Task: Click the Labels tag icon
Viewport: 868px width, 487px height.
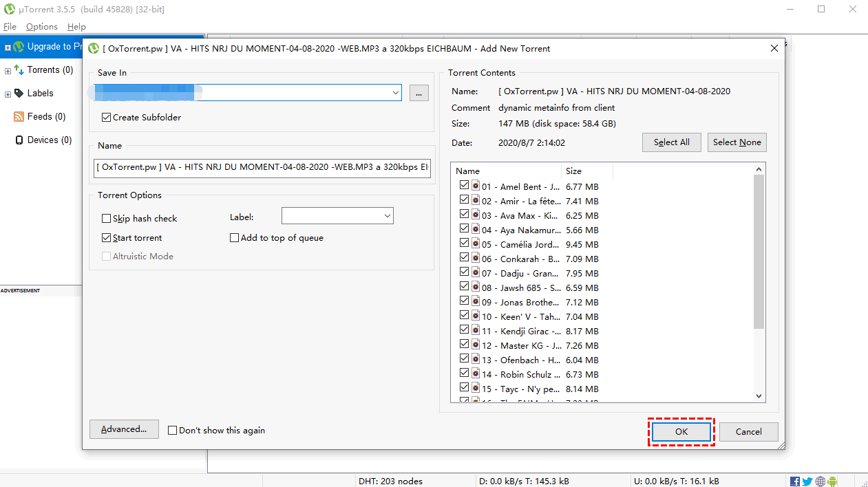Action: pos(19,93)
